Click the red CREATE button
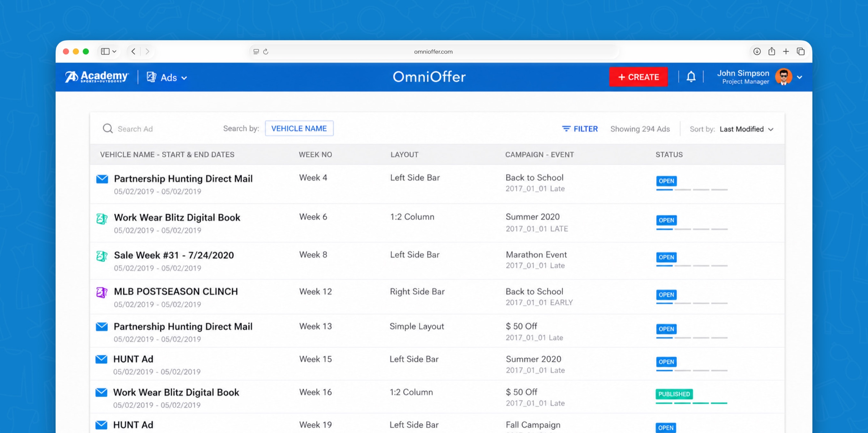Viewport: 868px width, 433px height. point(638,77)
